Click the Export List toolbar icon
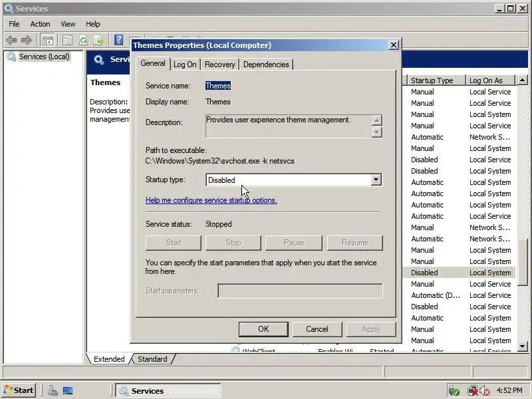The image size is (532, 399). click(98, 41)
